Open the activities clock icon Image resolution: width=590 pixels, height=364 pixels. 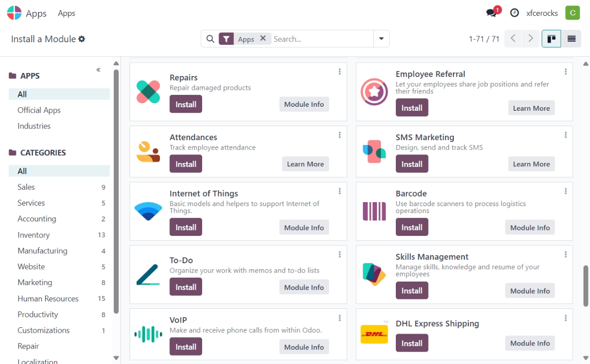(515, 13)
